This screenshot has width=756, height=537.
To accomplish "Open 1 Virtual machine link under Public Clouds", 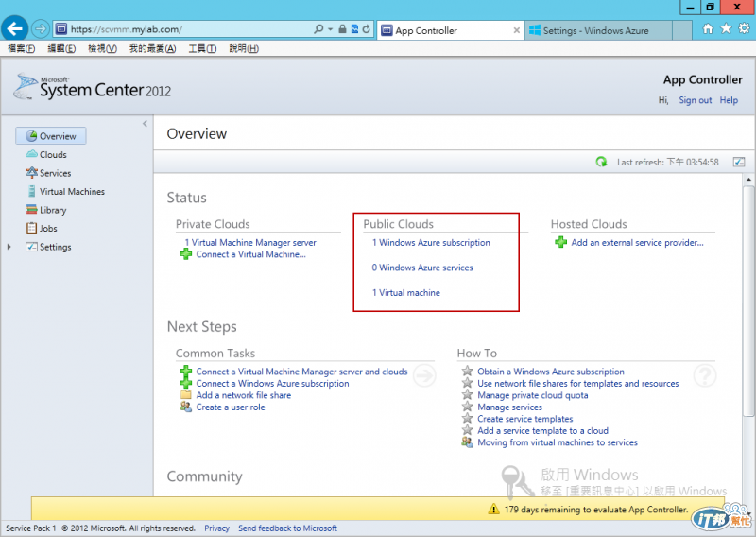I will tap(406, 292).
